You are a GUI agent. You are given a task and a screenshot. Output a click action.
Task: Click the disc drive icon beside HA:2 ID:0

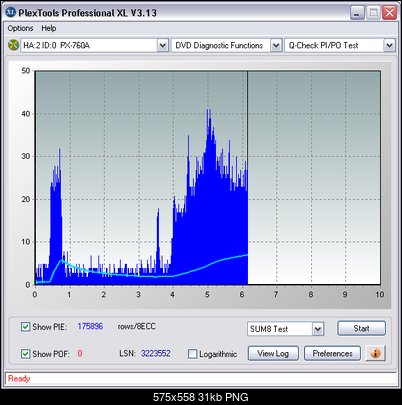[13, 45]
